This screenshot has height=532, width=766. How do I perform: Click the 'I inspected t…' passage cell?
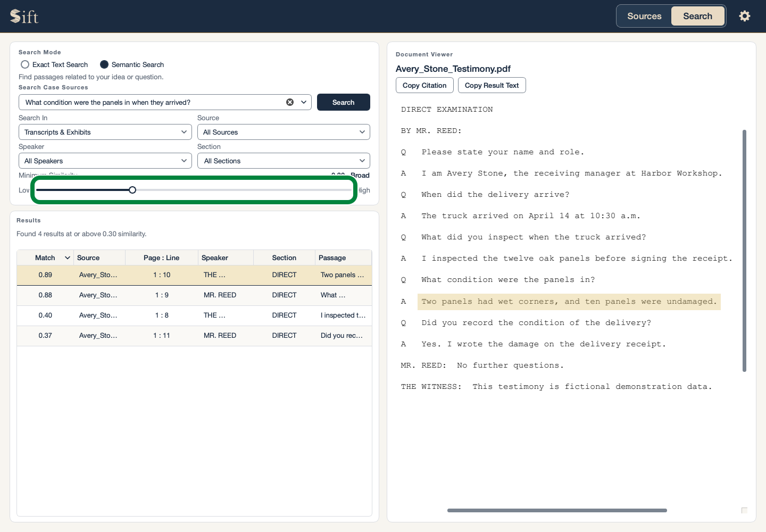[343, 315]
